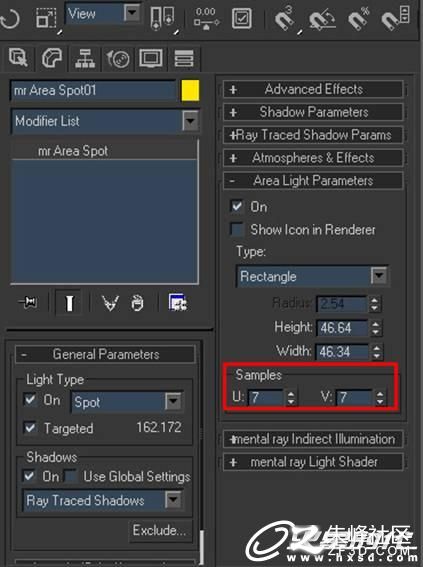The image size is (423, 567).
Task: Click the Samples U value field
Action: [266, 398]
